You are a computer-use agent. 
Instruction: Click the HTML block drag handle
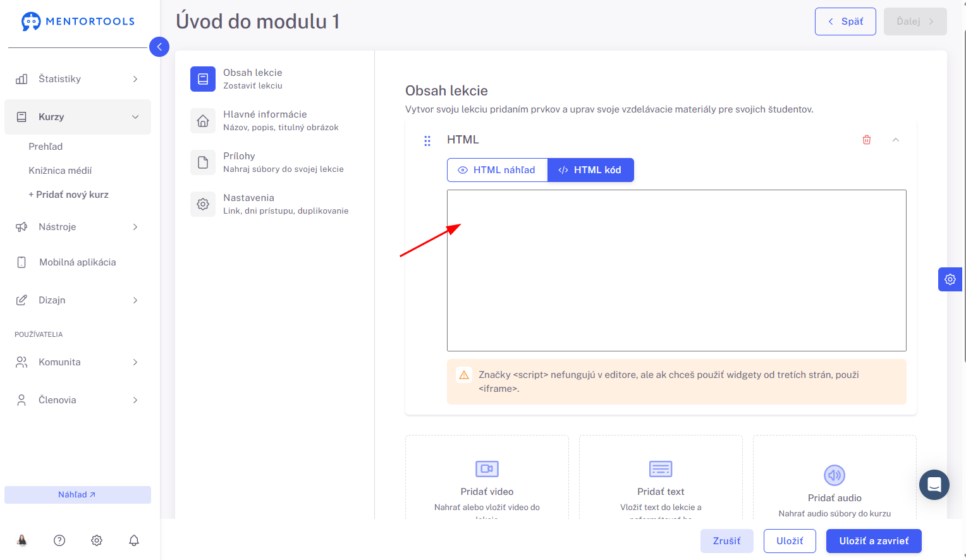tap(427, 141)
